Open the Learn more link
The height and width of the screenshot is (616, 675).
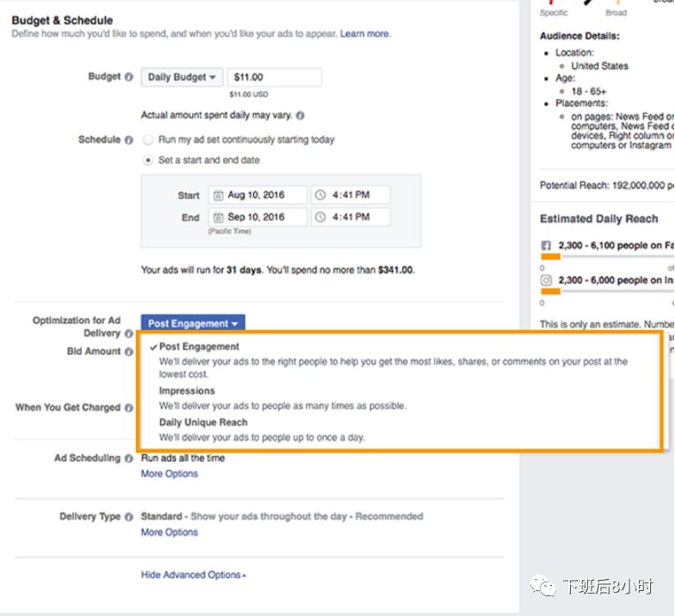click(365, 34)
